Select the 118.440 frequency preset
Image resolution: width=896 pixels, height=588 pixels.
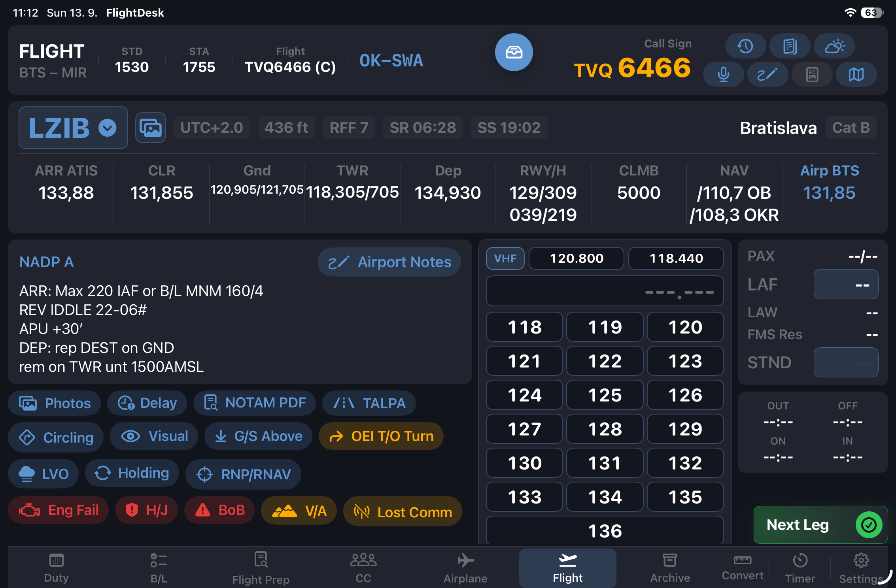click(676, 258)
